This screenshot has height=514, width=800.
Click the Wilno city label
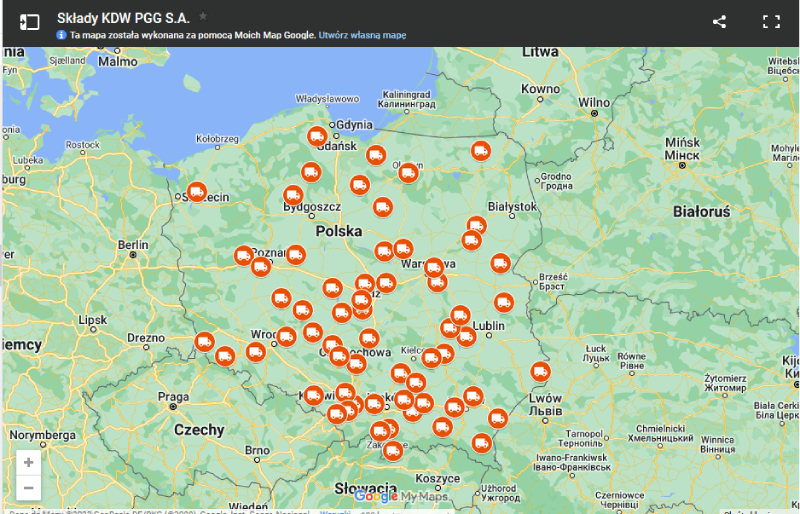(x=594, y=102)
